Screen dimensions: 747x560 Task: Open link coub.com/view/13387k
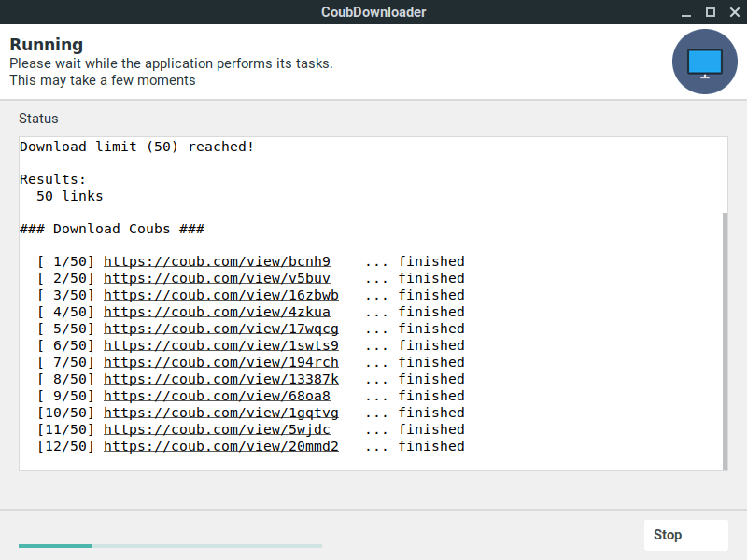(221, 379)
